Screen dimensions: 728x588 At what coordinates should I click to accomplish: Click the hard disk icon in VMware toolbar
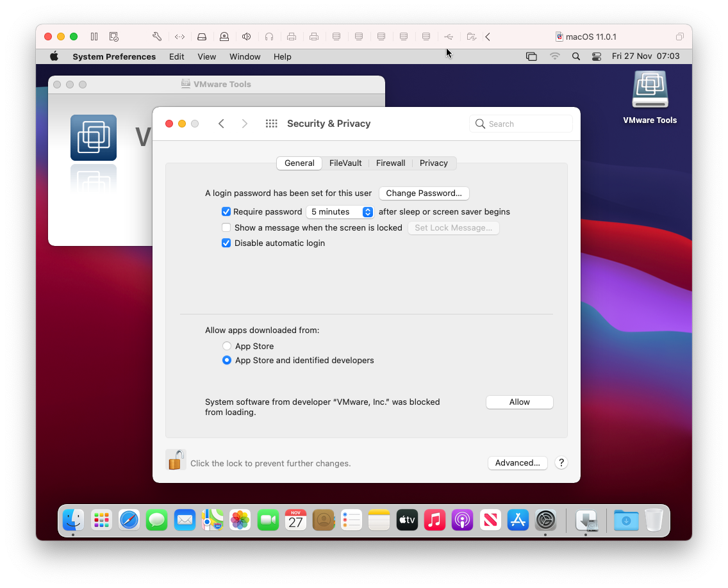pos(202,37)
